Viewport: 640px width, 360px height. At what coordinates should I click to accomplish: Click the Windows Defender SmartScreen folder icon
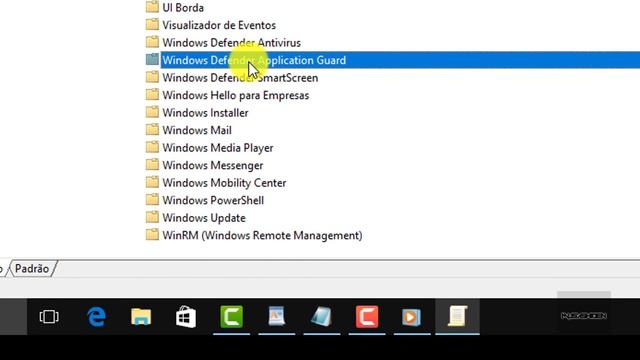(x=152, y=77)
